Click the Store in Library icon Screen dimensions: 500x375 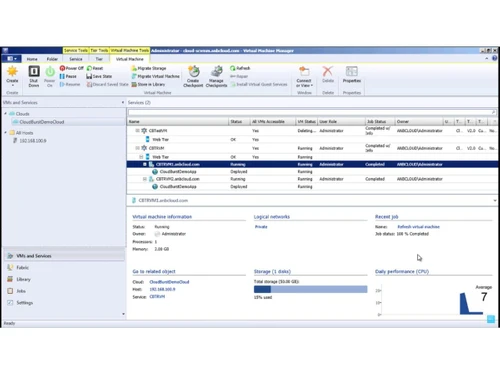coord(134,84)
